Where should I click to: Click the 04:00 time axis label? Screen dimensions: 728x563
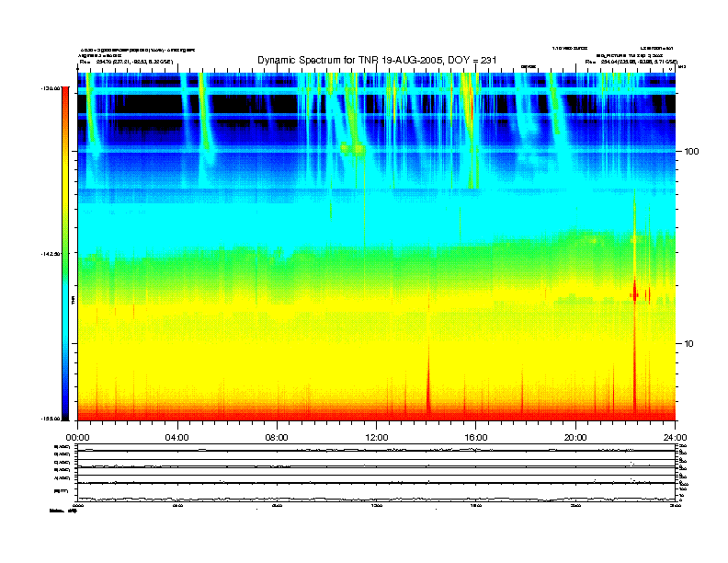(177, 438)
